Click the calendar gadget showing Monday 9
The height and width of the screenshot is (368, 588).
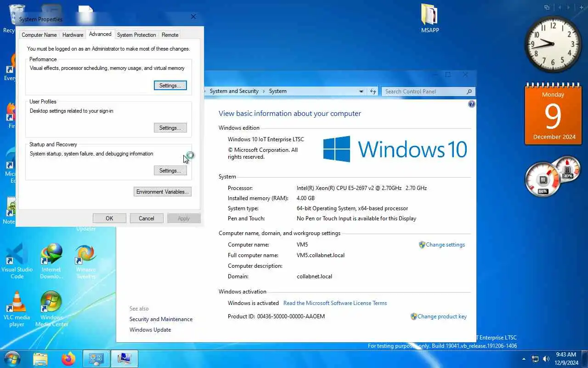553,114
